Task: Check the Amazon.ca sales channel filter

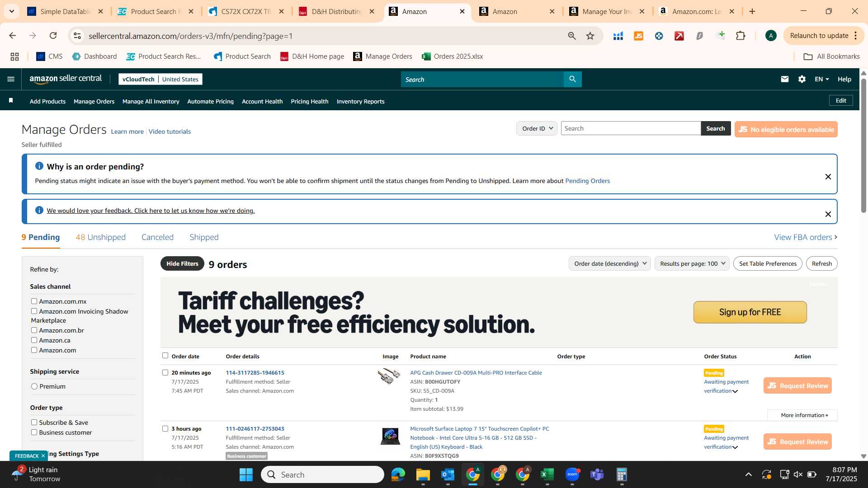Action: tap(34, 340)
